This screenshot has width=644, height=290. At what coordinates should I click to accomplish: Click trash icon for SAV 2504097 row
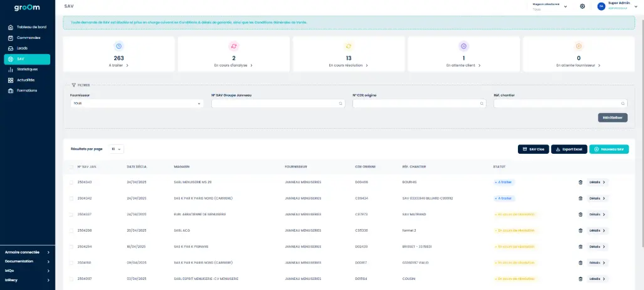point(580,279)
